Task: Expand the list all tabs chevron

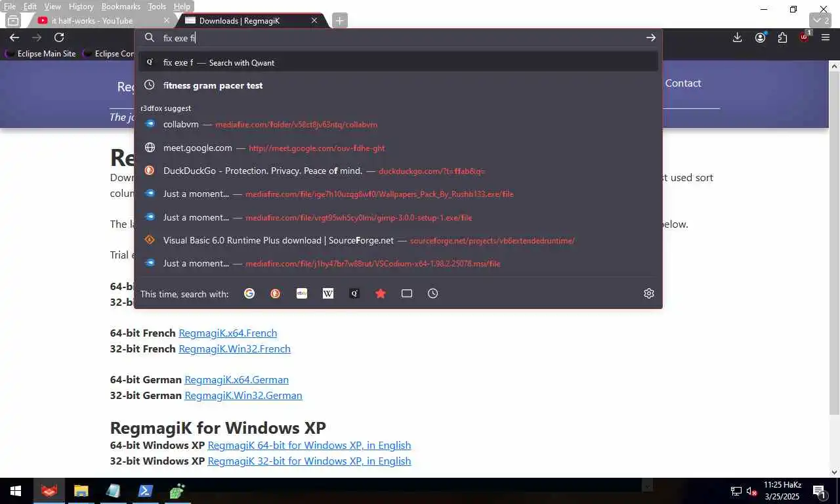Action: 822,20
